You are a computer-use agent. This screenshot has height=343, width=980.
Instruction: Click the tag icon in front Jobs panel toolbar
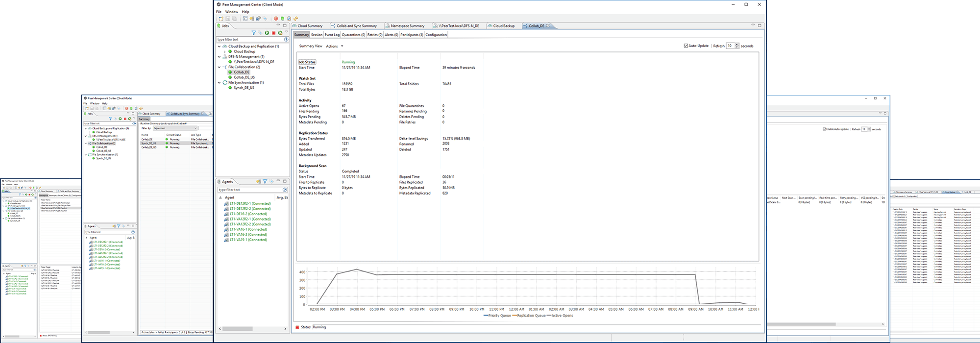(260, 33)
